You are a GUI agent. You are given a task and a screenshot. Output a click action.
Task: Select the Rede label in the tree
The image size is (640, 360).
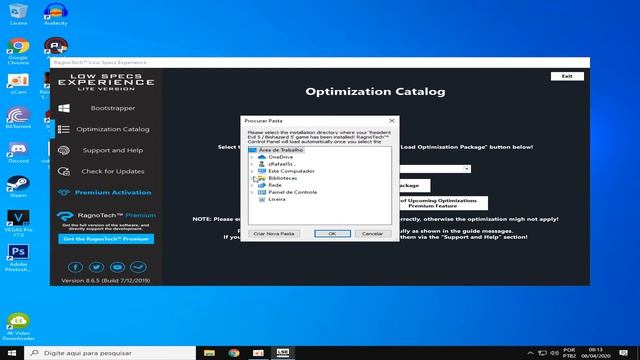pyautogui.click(x=275, y=185)
